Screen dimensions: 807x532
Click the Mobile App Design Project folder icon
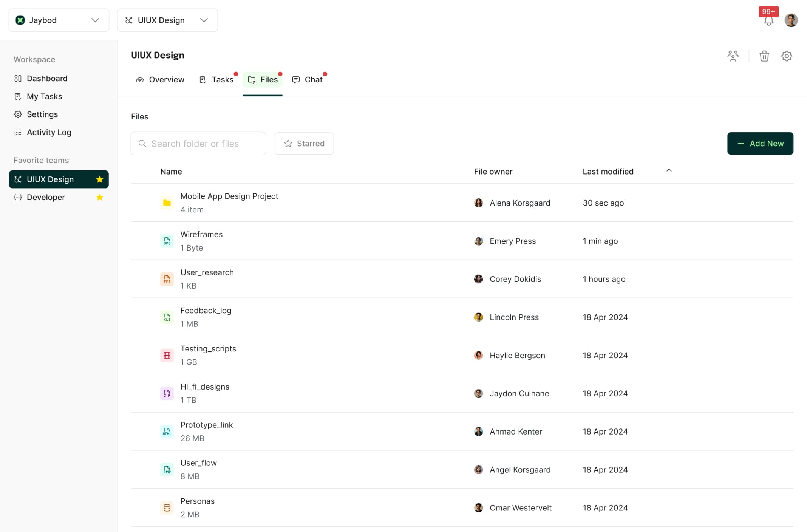(x=167, y=203)
